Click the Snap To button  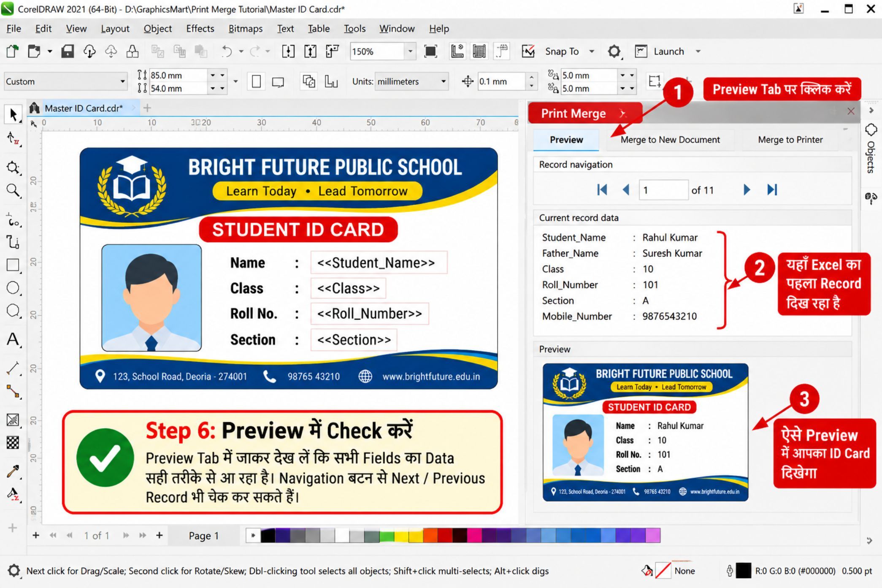(x=561, y=51)
